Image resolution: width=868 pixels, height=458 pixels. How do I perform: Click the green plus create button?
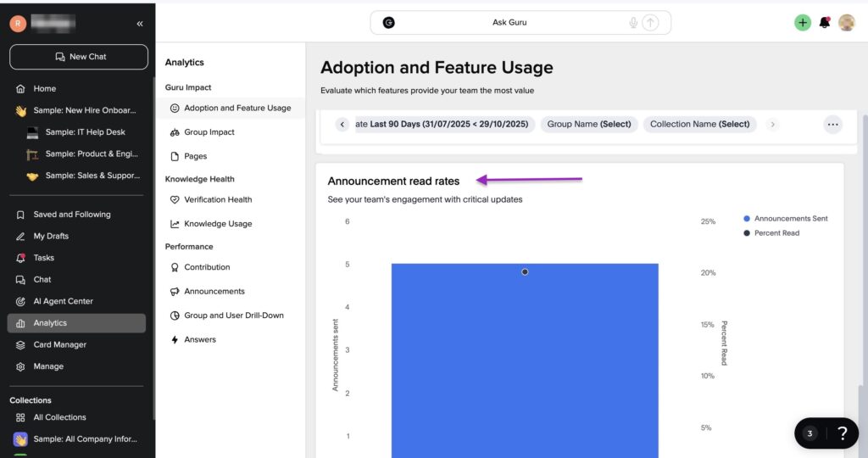click(x=802, y=22)
